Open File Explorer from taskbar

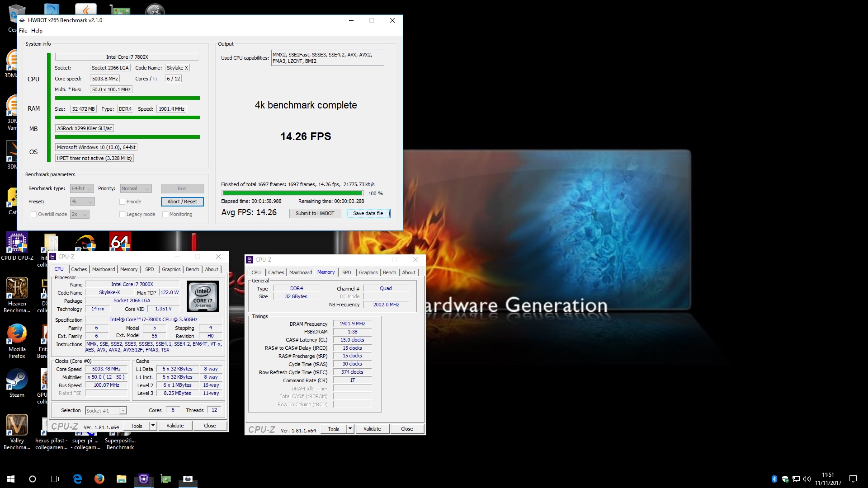122,479
